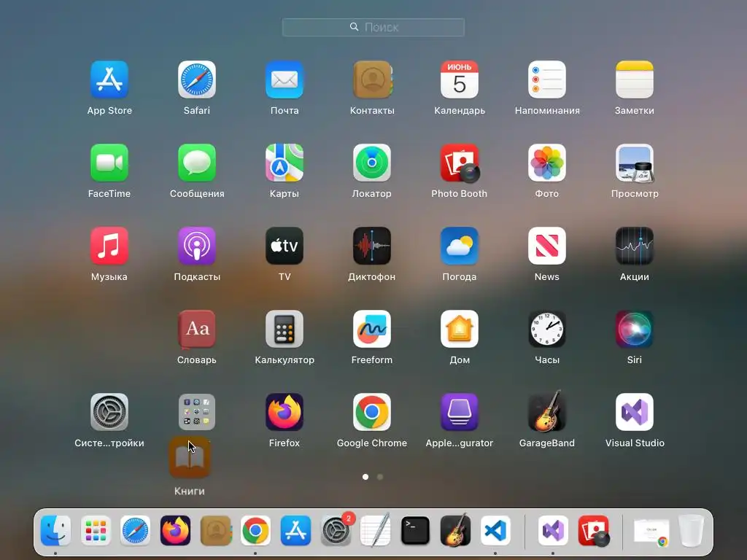
Task: Open Локатор app
Action: pyautogui.click(x=372, y=163)
